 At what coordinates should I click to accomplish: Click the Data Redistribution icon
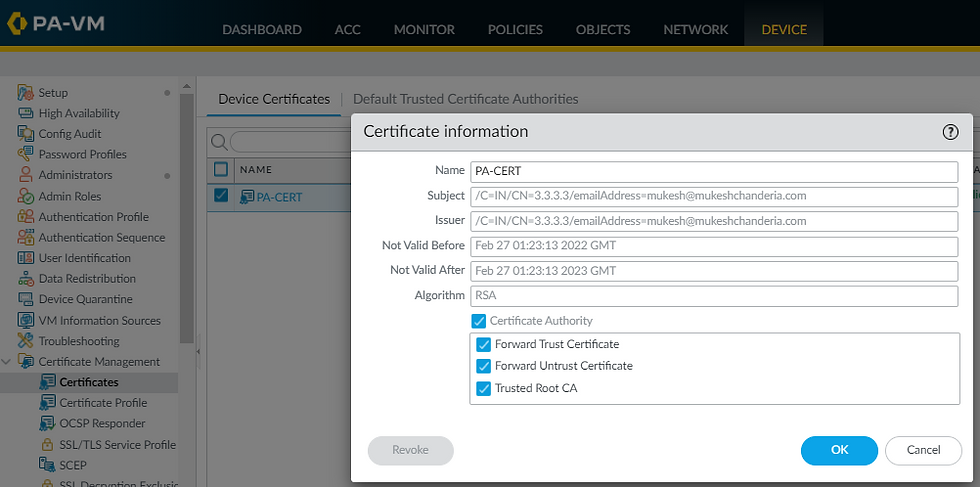pyautogui.click(x=26, y=279)
